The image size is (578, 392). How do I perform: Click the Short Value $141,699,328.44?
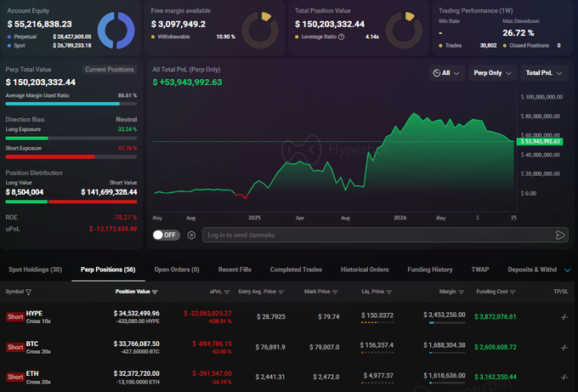(x=109, y=192)
